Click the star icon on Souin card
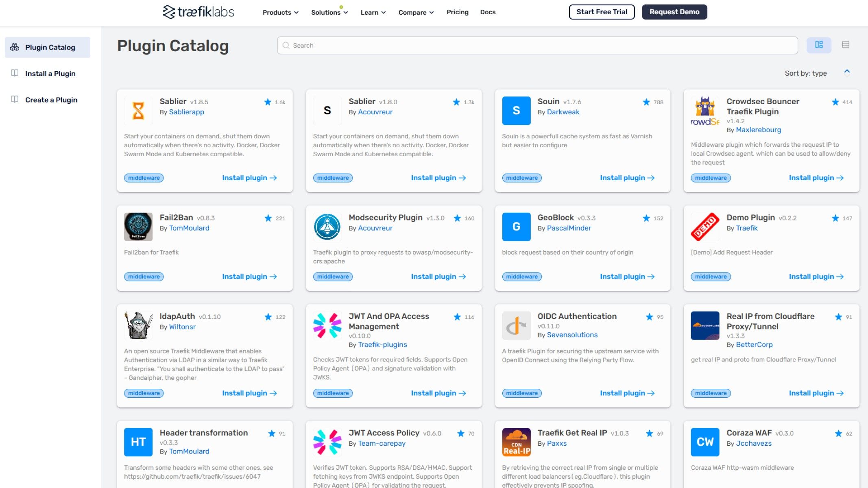This screenshot has height=488, width=868. (646, 102)
